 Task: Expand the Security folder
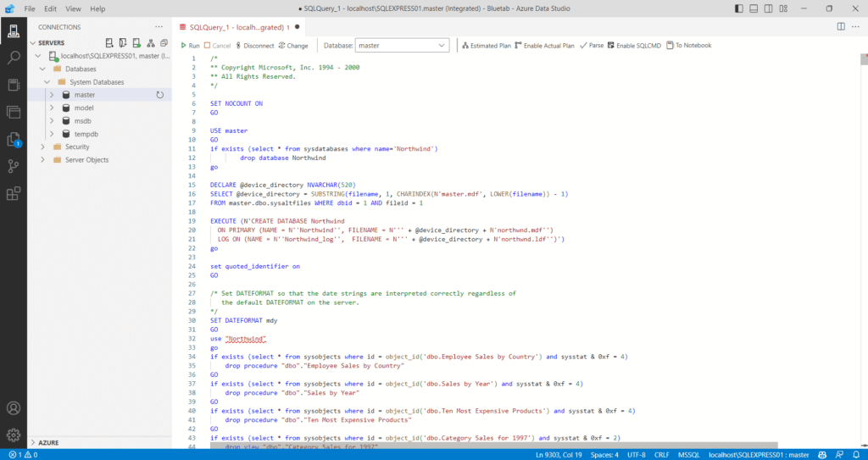click(43, 147)
